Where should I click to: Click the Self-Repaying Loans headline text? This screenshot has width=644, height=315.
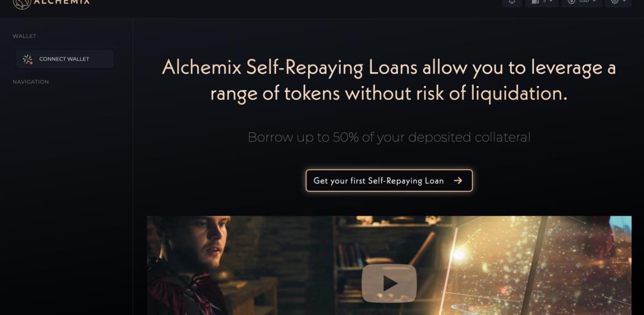389,80
